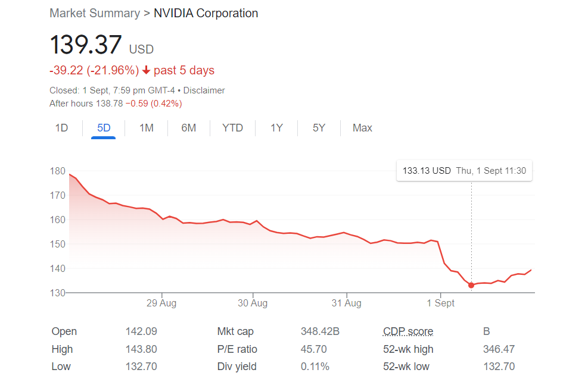Click the 31 Aug date axis label
Viewport: 588px width, 379px height.
click(346, 303)
